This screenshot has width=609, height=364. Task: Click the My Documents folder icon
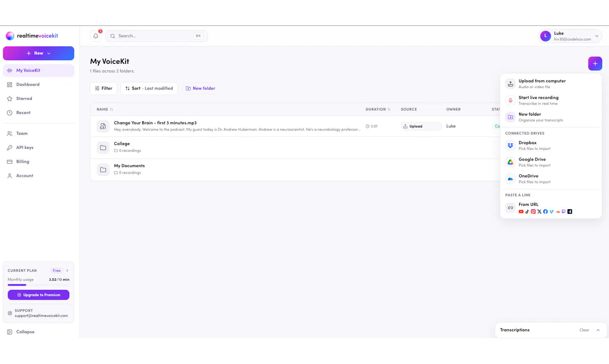coord(103,170)
